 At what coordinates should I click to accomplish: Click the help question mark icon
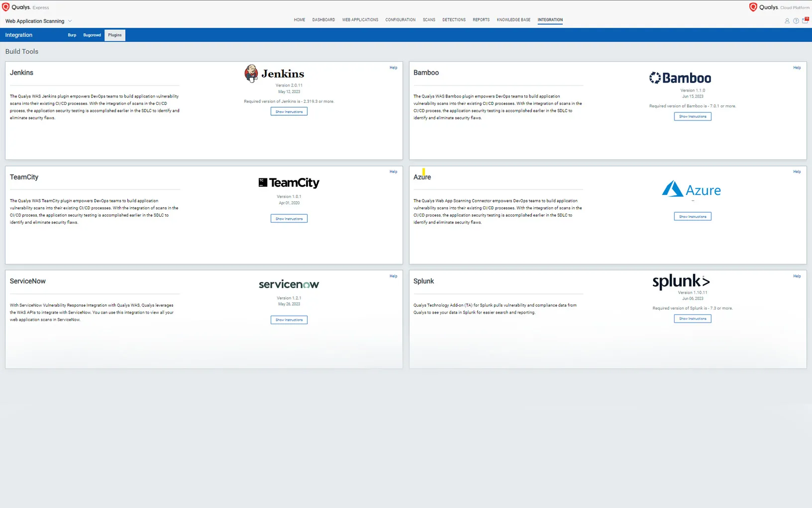(x=796, y=21)
